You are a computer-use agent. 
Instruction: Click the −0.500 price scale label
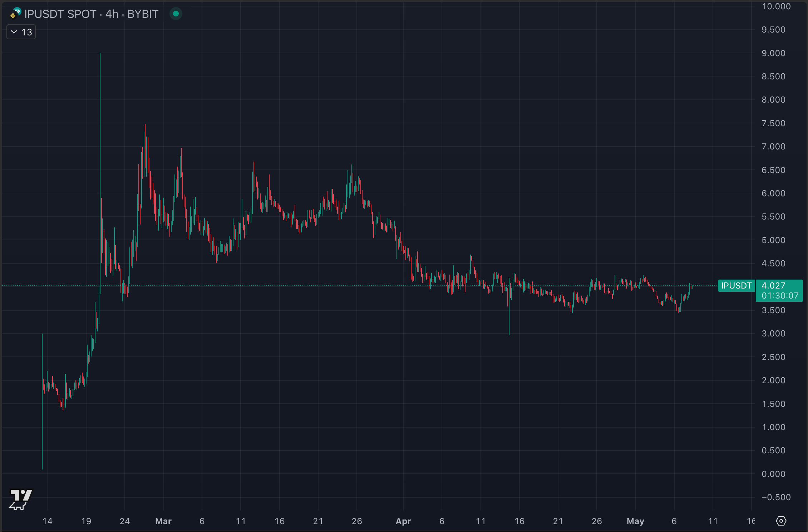click(x=776, y=497)
